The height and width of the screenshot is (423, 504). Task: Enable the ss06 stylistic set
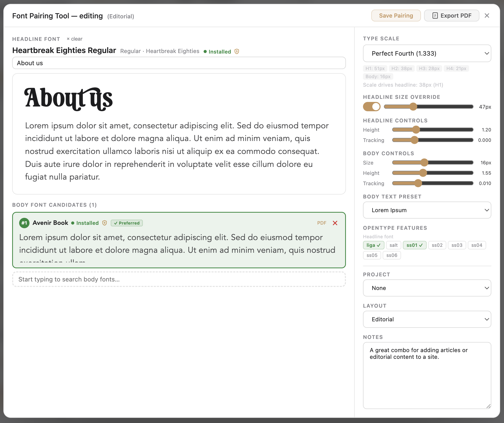pyautogui.click(x=392, y=255)
